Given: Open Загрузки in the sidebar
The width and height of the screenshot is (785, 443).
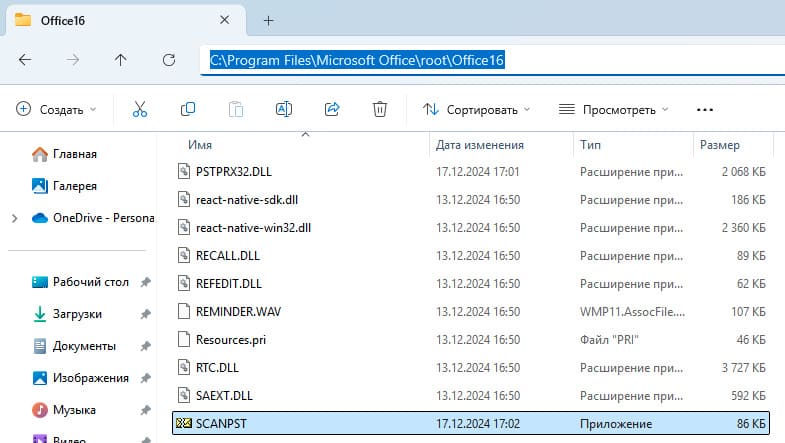Looking at the screenshot, I should (x=76, y=314).
